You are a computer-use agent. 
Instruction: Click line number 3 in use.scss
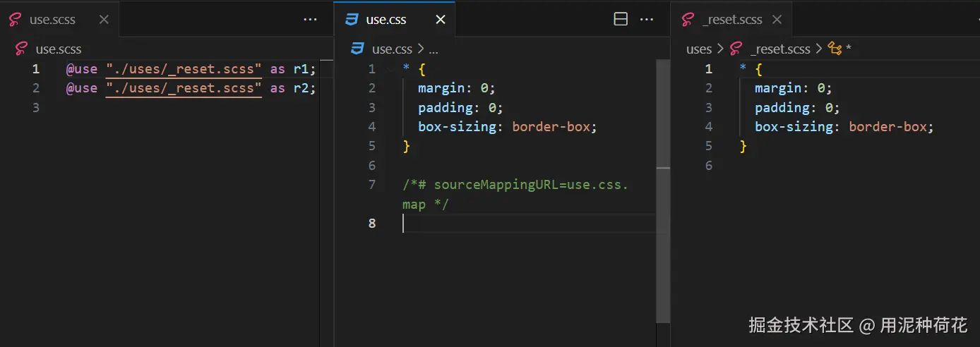point(35,108)
